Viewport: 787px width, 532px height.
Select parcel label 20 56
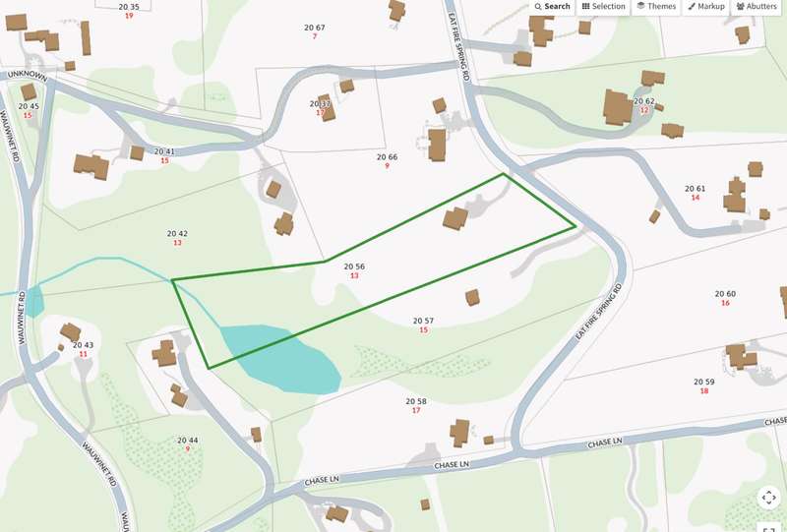click(x=354, y=266)
